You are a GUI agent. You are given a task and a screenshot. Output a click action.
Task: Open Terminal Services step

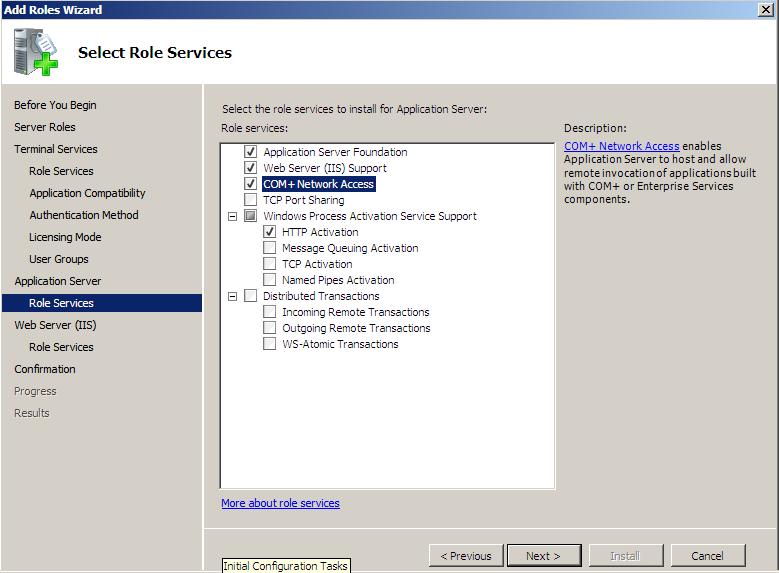tap(56, 149)
